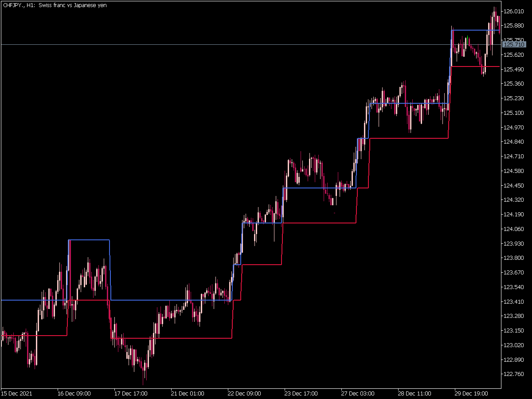Click the 124.710 price scale label
This screenshot has height=399, width=532.
[x=514, y=156]
